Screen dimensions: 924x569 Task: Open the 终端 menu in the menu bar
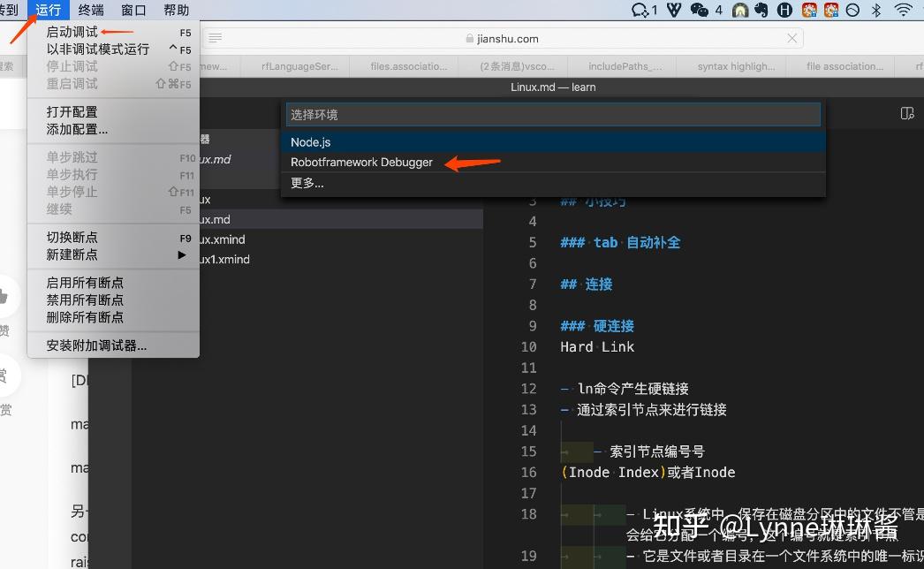pyautogui.click(x=90, y=10)
